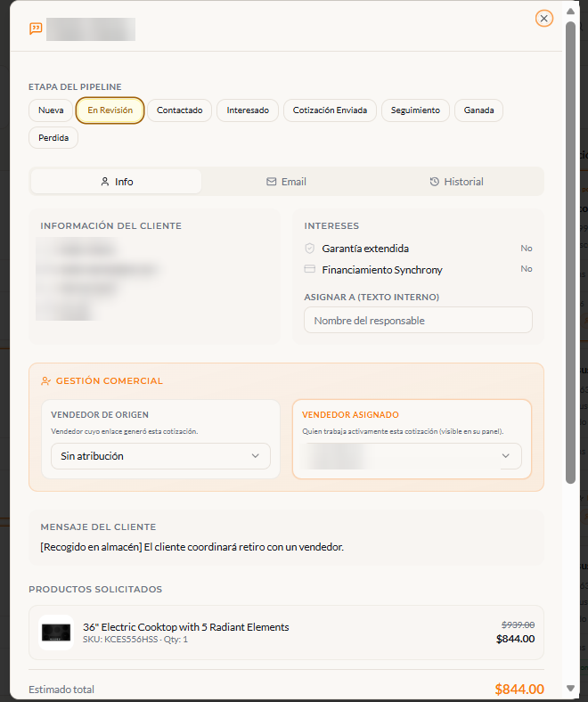Click the struck-through $939.00 price

point(518,624)
